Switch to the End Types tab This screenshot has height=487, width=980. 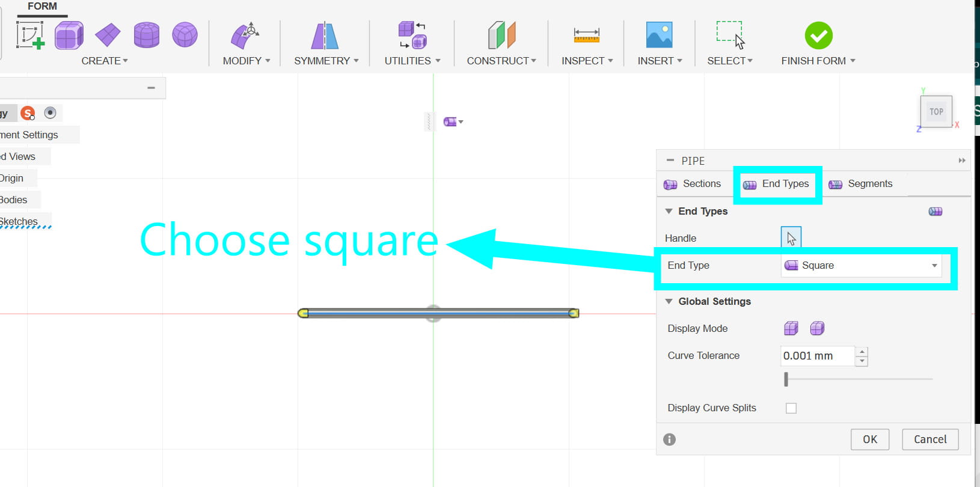pos(777,184)
